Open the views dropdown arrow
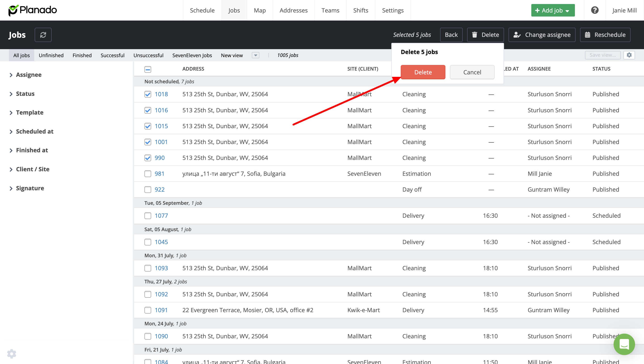This screenshot has width=644, height=364. click(255, 55)
